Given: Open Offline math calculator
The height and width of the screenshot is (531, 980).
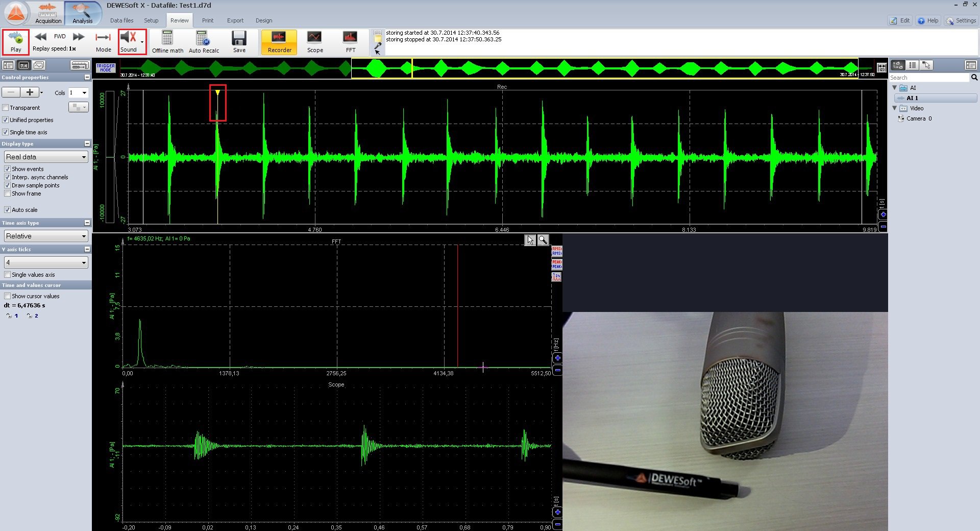Looking at the screenshot, I should [167, 42].
